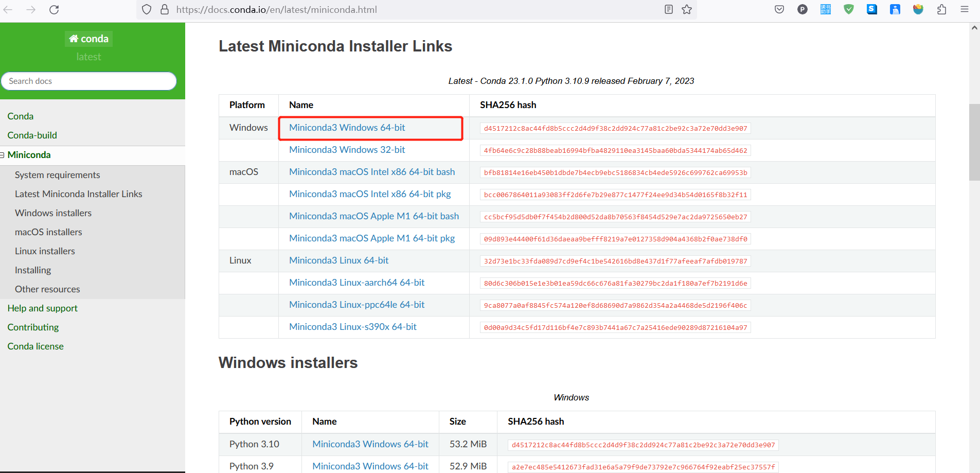Image resolution: width=980 pixels, height=473 pixels.
Task: Open the orange-and-blue round extension icon
Action: tap(918, 9)
